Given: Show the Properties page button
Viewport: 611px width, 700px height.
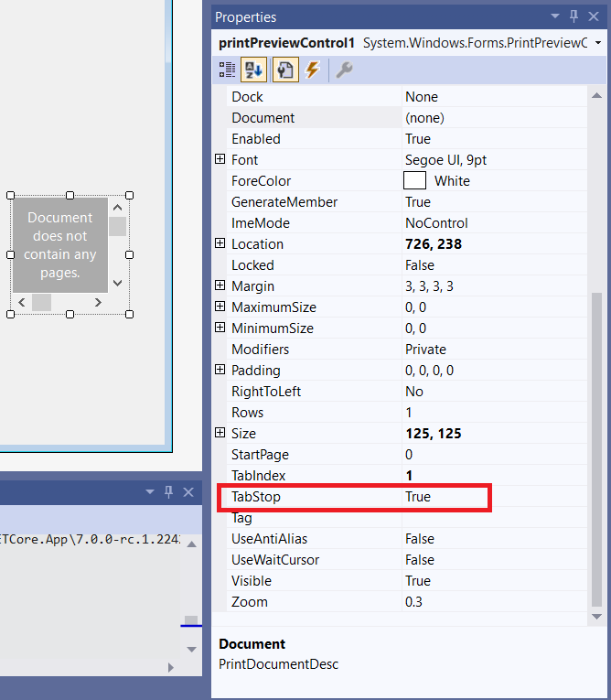Looking at the screenshot, I should point(285,70).
